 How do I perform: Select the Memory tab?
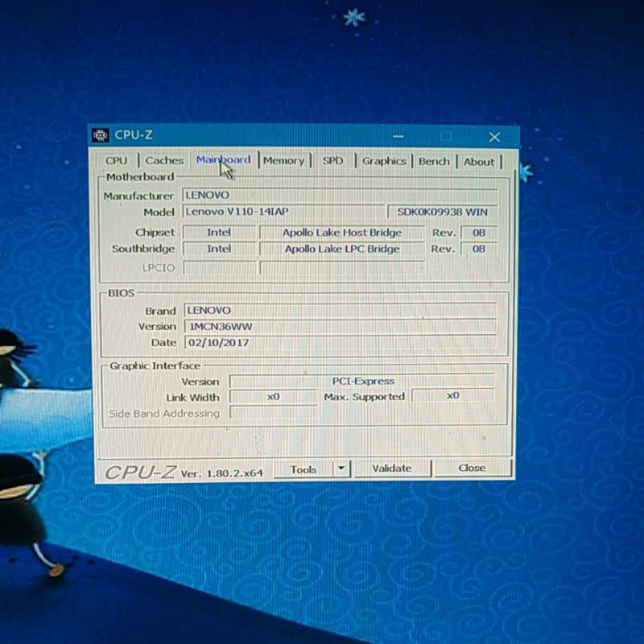click(283, 161)
